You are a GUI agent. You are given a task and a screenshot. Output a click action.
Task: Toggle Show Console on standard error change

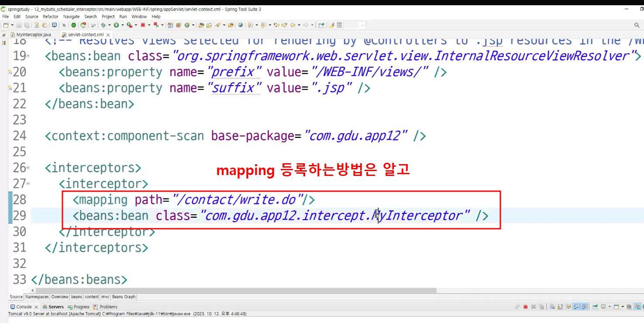point(585,307)
